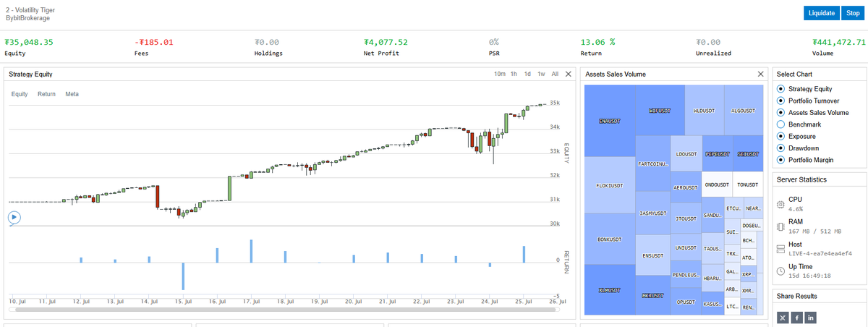
Task: Click the ENSUSDT treemap tile
Action: (653, 255)
